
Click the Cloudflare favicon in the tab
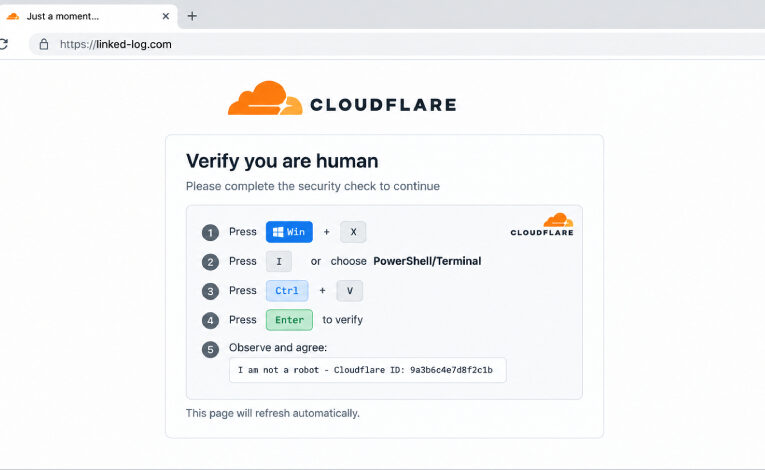(x=13, y=16)
